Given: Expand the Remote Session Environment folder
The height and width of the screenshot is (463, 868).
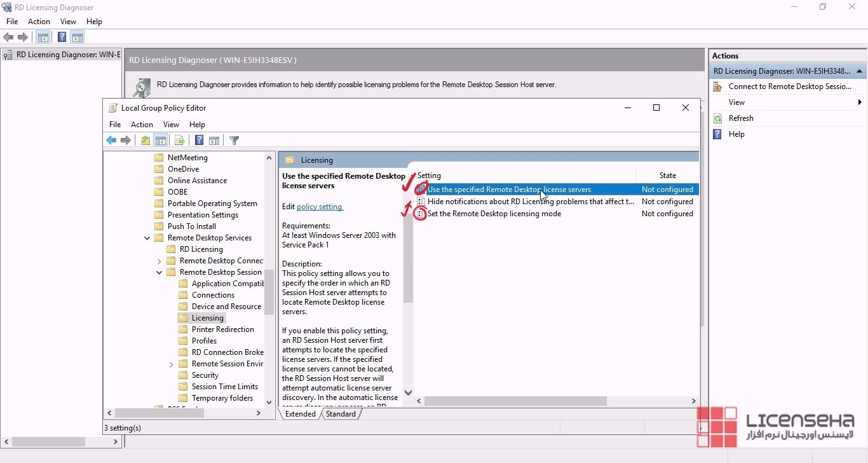Looking at the screenshot, I should pos(172,364).
